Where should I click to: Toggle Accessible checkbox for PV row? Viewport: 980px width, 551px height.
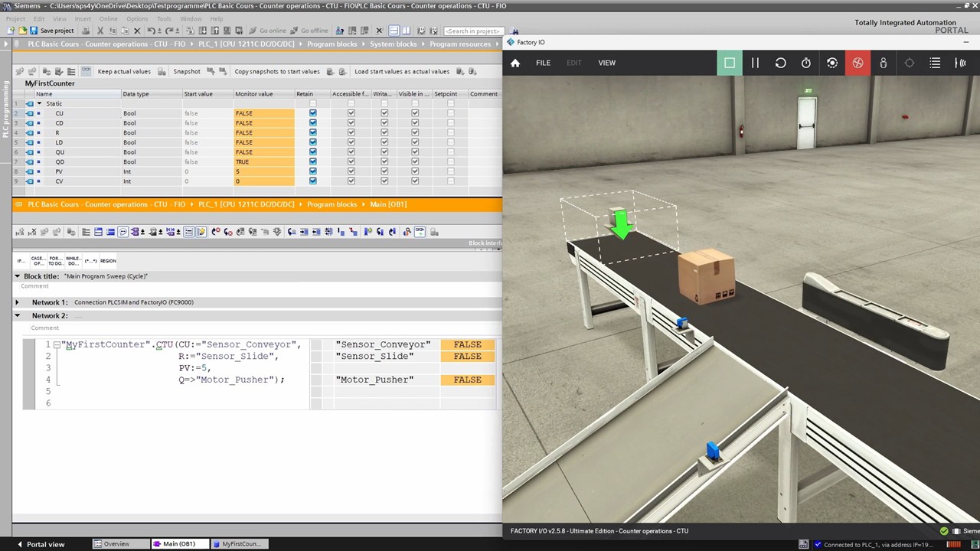(x=351, y=171)
